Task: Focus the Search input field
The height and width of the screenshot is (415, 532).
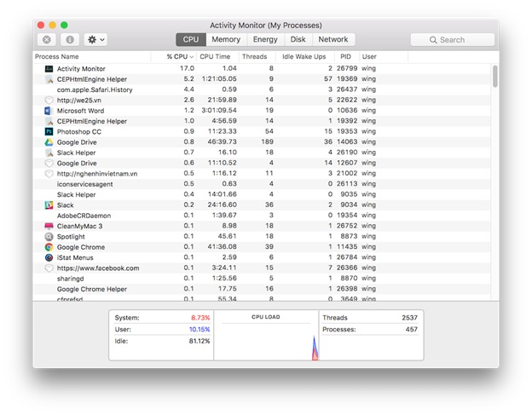Action: pyautogui.click(x=453, y=40)
